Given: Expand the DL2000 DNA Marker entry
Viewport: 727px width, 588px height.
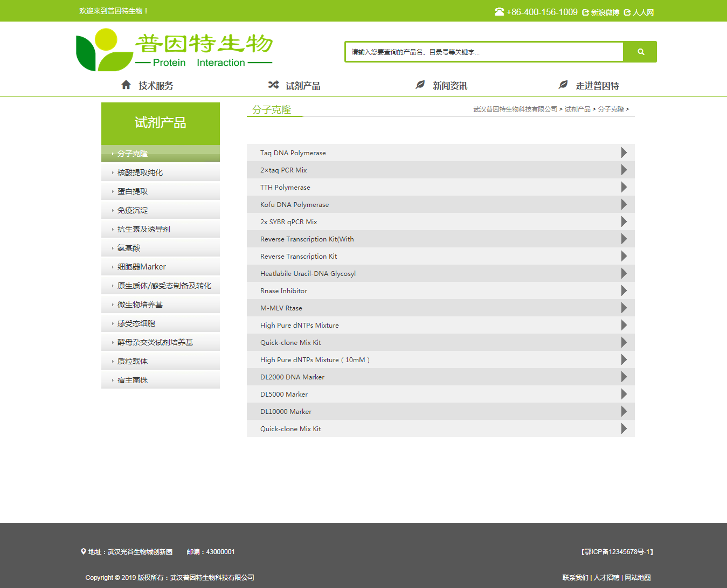Looking at the screenshot, I should point(624,377).
